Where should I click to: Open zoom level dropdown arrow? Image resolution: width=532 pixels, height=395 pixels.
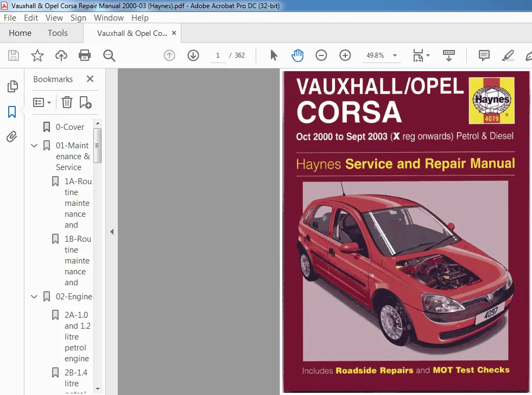tap(395, 55)
